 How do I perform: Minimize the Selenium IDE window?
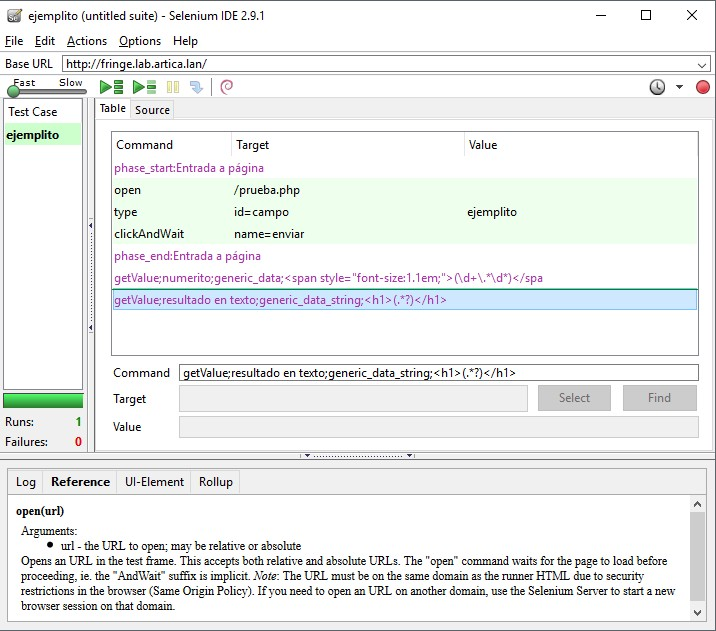(601, 16)
